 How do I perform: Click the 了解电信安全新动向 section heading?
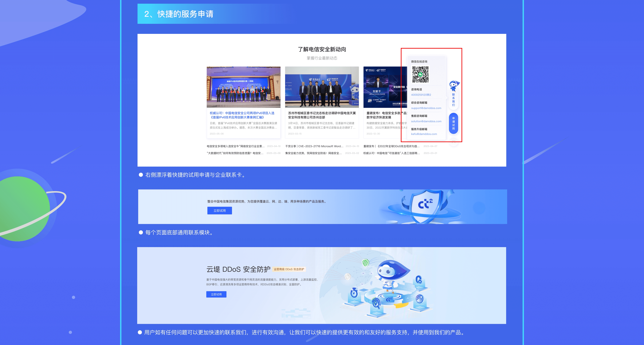point(322,49)
